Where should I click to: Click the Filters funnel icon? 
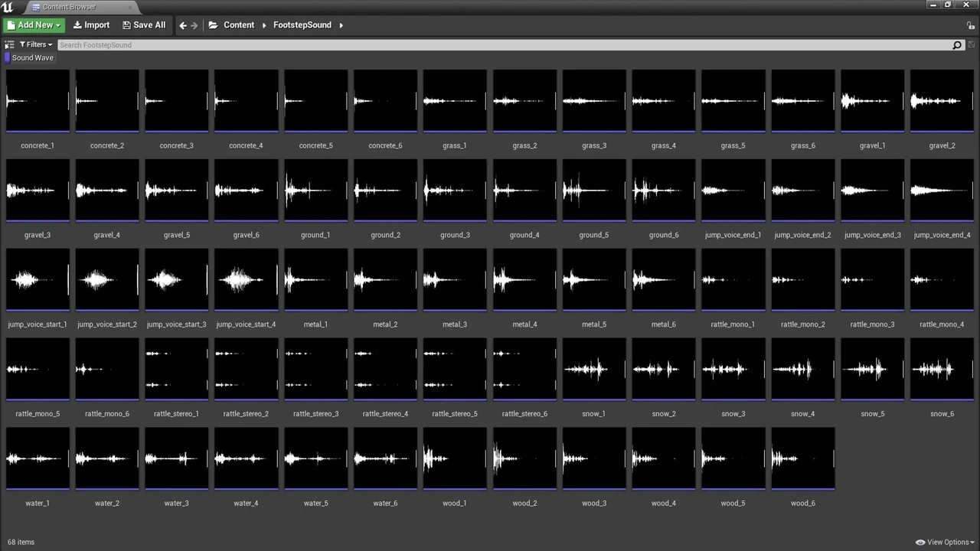coord(23,44)
